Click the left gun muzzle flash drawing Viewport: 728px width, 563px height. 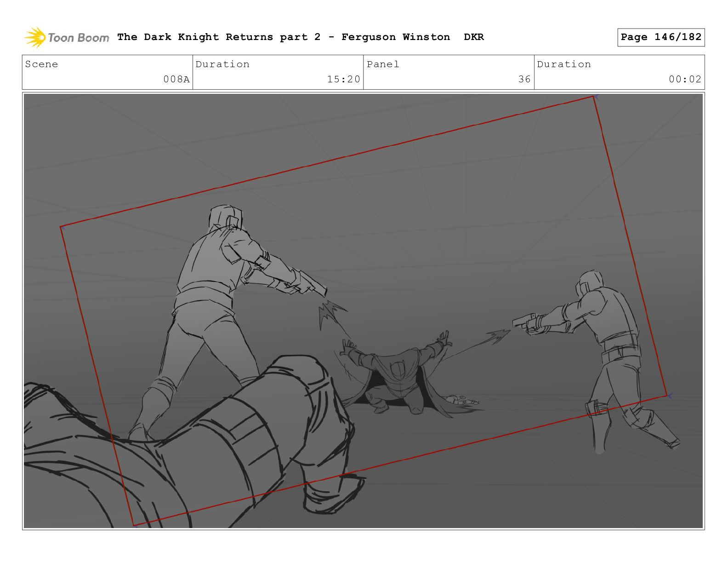[x=332, y=314]
